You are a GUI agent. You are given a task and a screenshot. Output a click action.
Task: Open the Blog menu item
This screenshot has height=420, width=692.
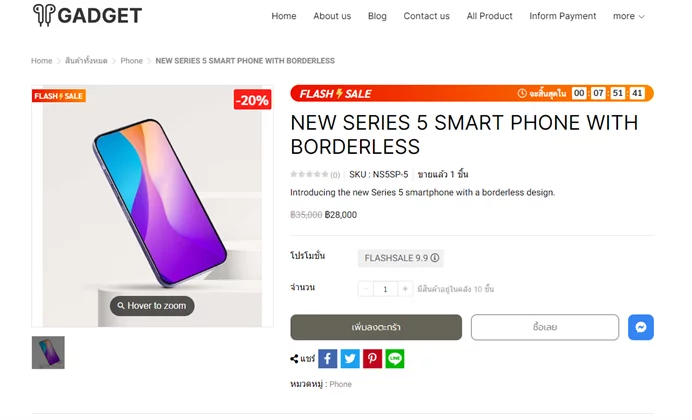pos(377,16)
